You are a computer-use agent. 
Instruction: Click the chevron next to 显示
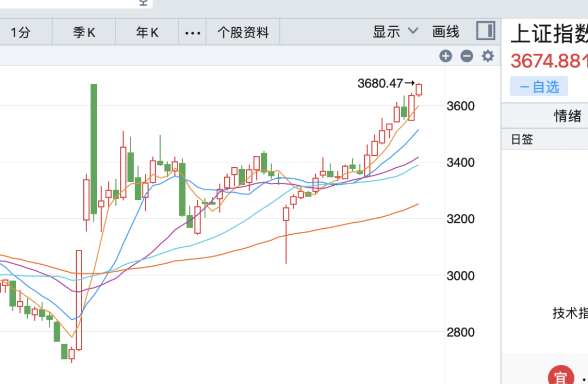coord(413,31)
